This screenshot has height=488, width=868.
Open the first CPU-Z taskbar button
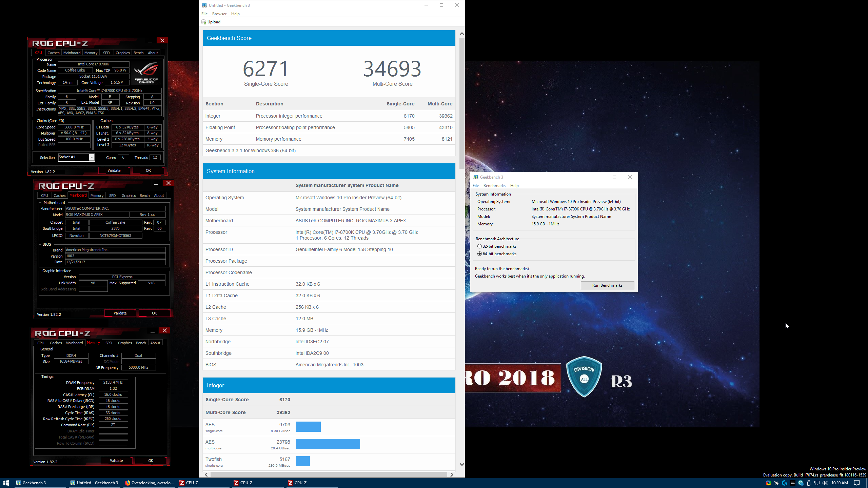[x=203, y=483]
